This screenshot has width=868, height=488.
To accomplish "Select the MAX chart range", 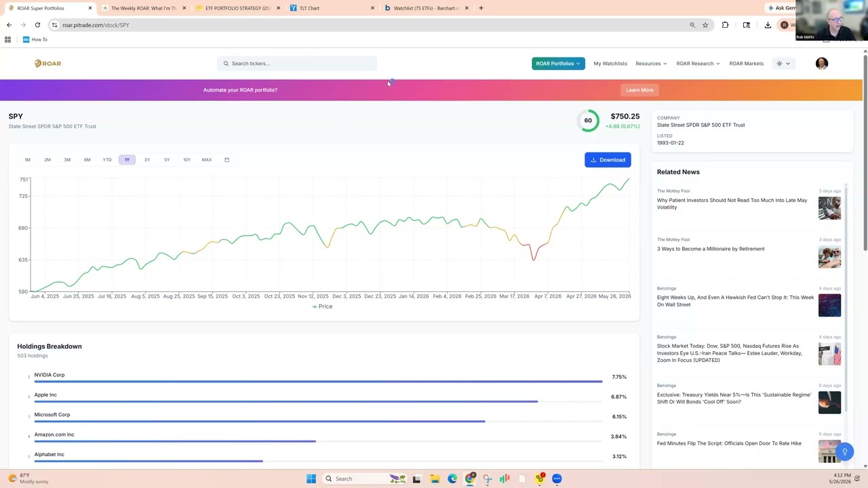I will click(x=207, y=160).
